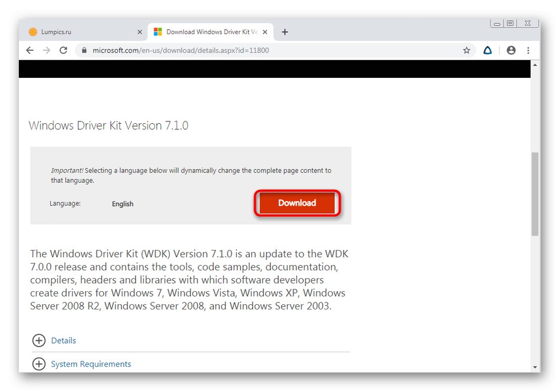Click the site security padlock icon

click(x=84, y=50)
